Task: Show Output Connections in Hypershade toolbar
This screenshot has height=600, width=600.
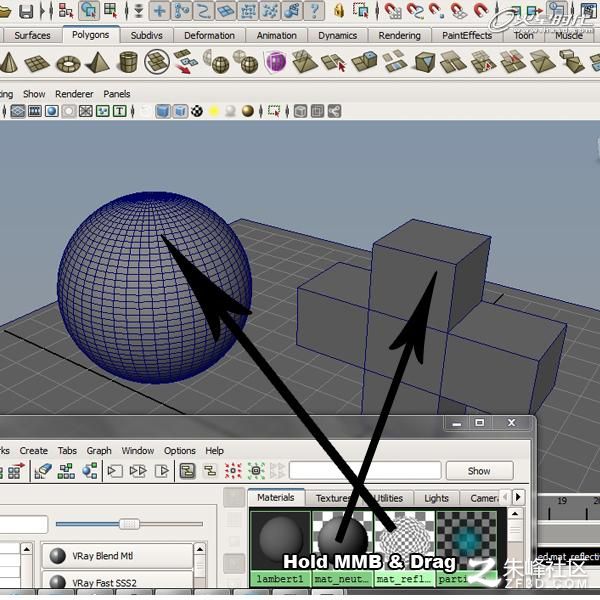Action: pyautogui.click(x=162, y=471)
